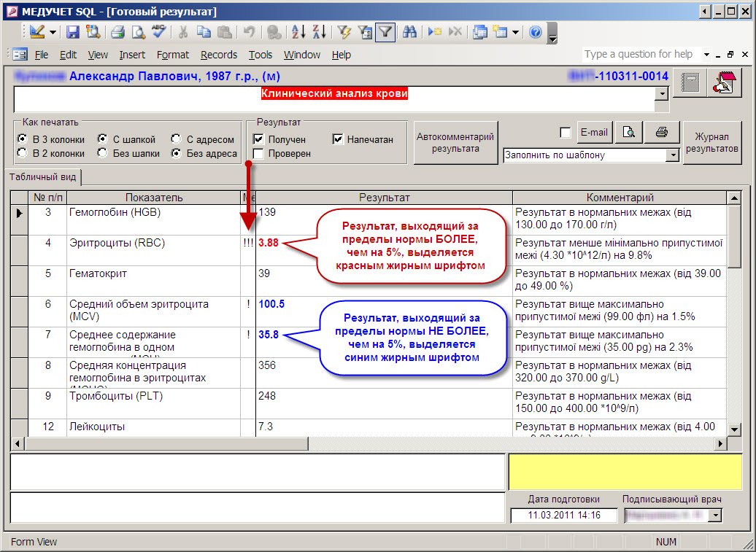
Task: Click the Save floppy disk icon
Action: (x=73, y=32)
